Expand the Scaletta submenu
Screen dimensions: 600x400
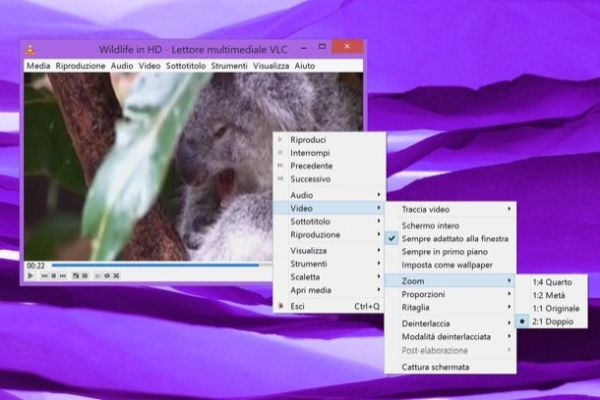tap(329, 277)
